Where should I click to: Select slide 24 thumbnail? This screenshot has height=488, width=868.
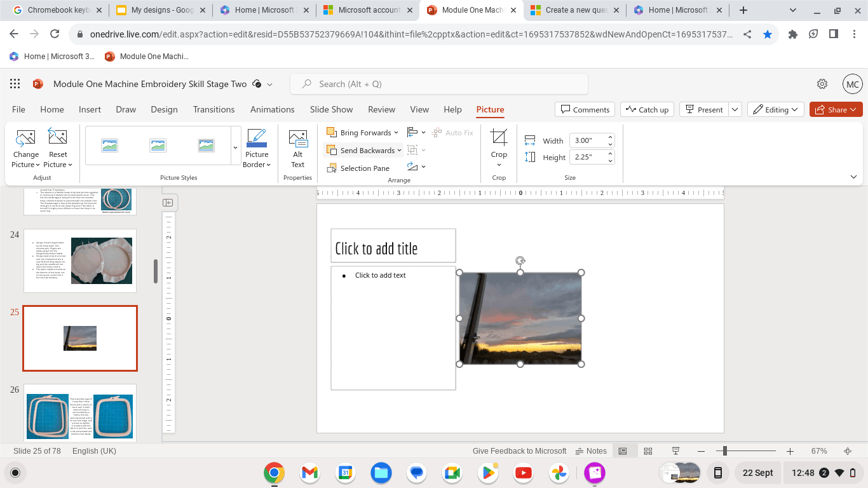tap(80, 261)
